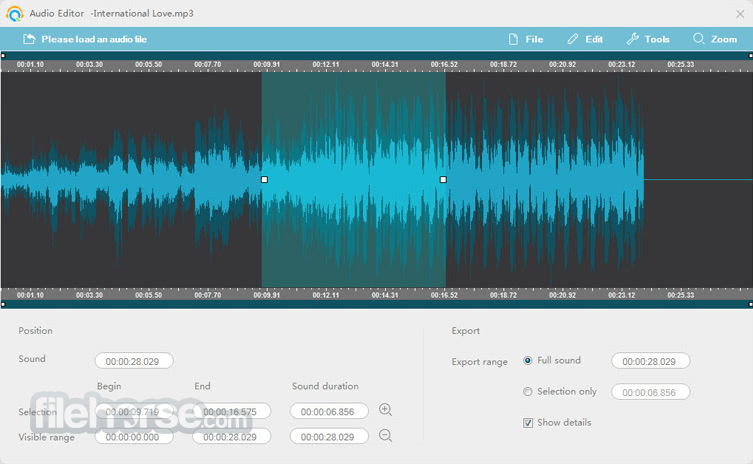The height and width of the screenshot is (464, 753).
Task: Click the selection start handle on waveform
Action: click(x=264, y=180)
